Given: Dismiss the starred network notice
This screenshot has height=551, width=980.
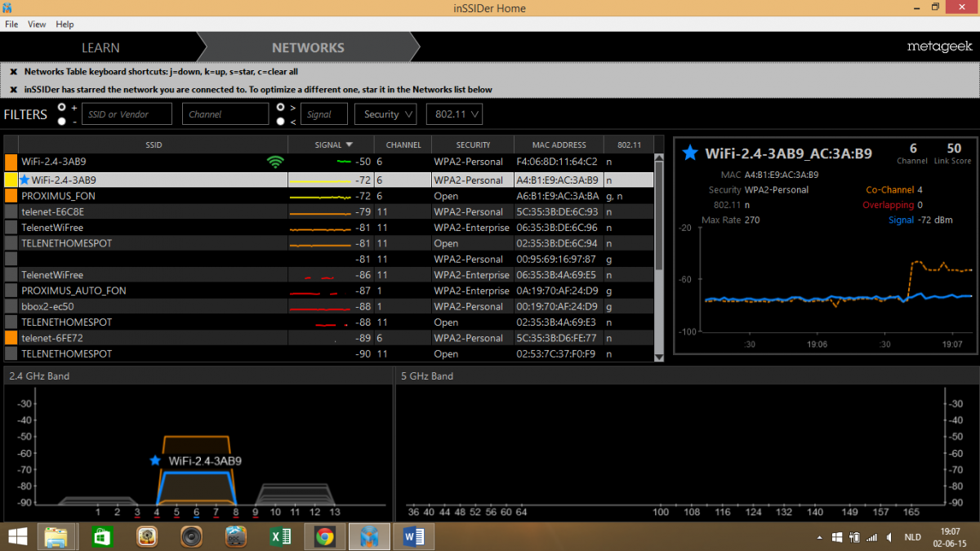Looking at the screenshot, I should [13, 90].
